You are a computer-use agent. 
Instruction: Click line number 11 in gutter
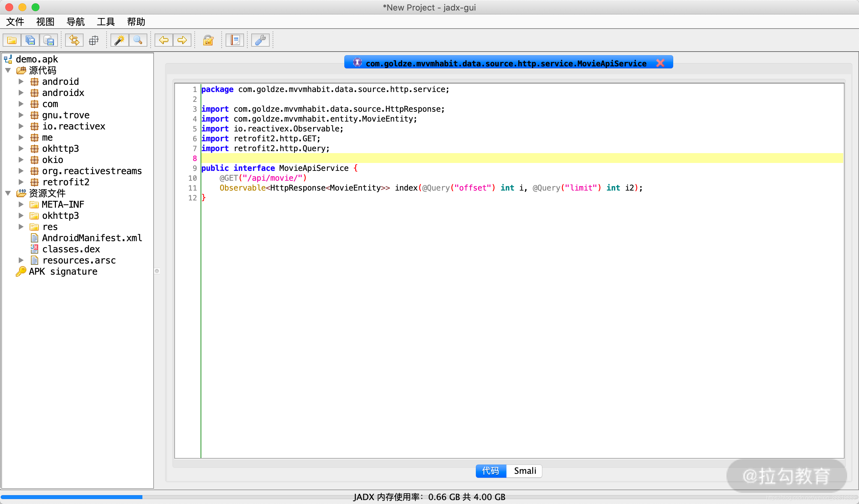pos(192,188)
